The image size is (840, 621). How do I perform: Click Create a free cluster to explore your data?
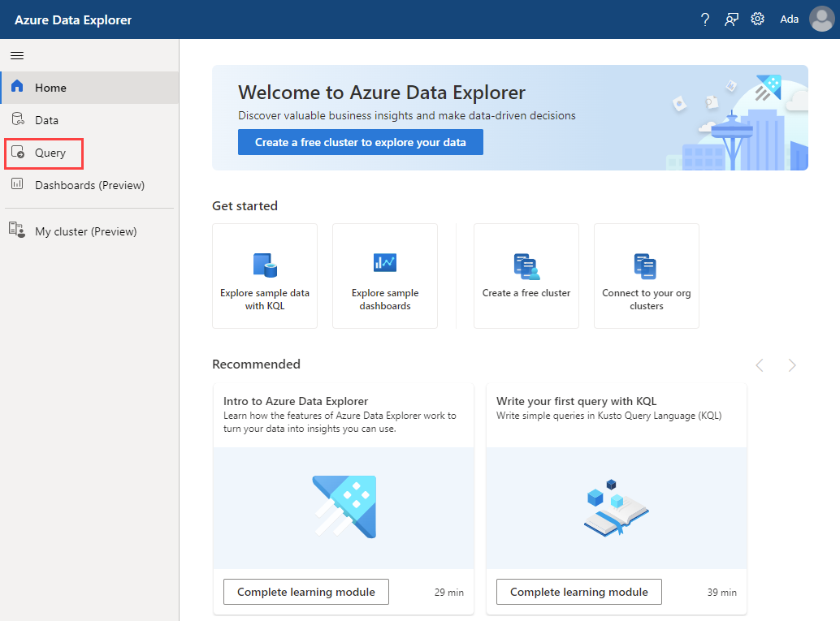[x=361, y=142]
